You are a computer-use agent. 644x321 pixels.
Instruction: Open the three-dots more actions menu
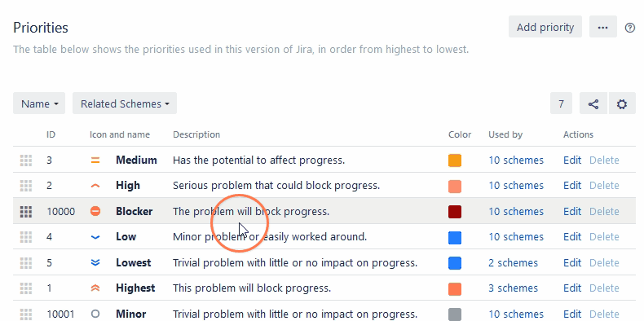click(603, 27)
